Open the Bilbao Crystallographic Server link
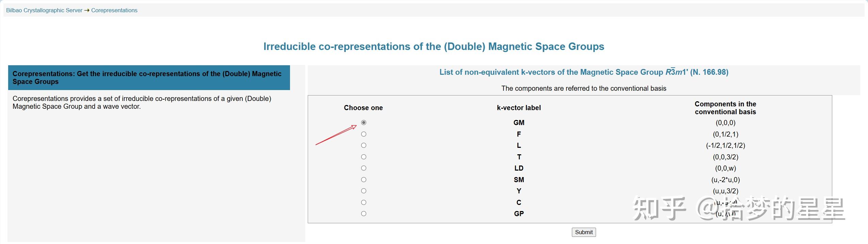 point(44,10)
